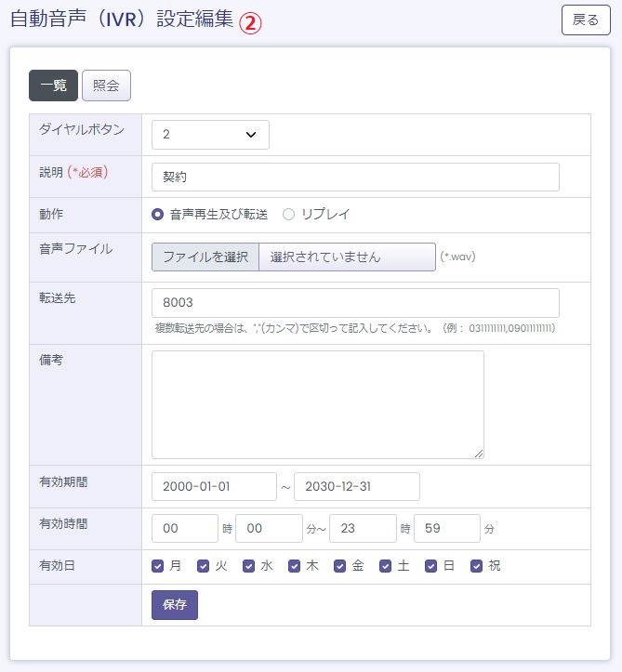This screenshot has height=672, width=622.
Task: Click inside the 備考 textarea
Action: (317, 404)
